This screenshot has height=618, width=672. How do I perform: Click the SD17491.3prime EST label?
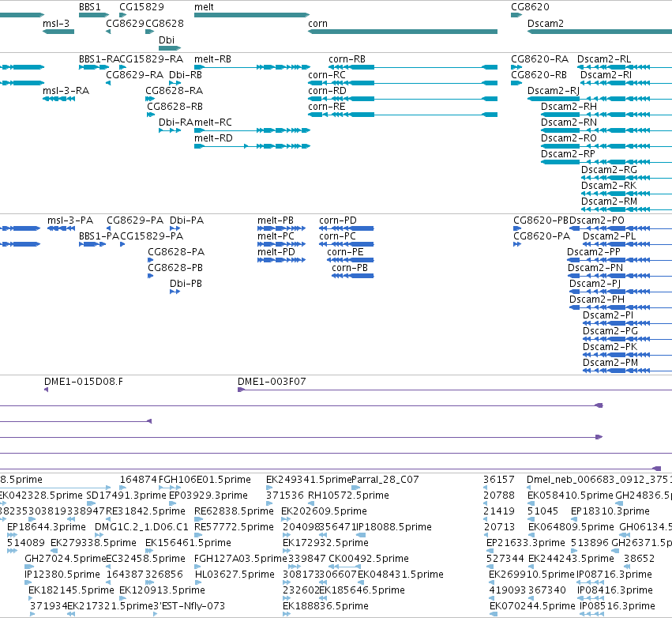tap(126, 496)
